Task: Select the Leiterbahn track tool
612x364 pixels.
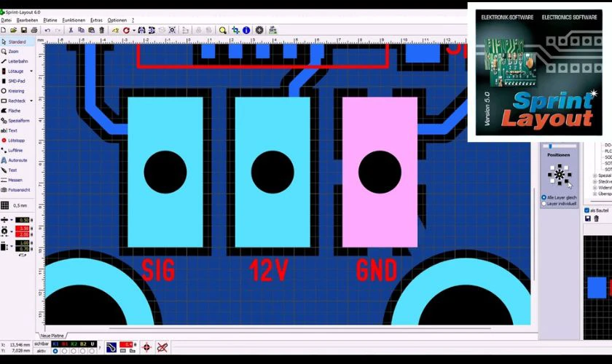Action: click(x=17, y=62)
